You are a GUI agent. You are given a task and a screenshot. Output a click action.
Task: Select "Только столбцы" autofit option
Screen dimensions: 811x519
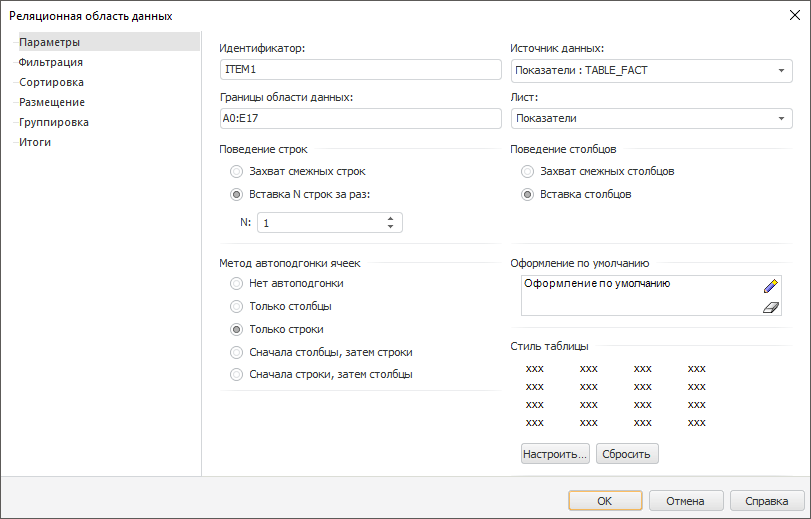click(x=237, y=307)
